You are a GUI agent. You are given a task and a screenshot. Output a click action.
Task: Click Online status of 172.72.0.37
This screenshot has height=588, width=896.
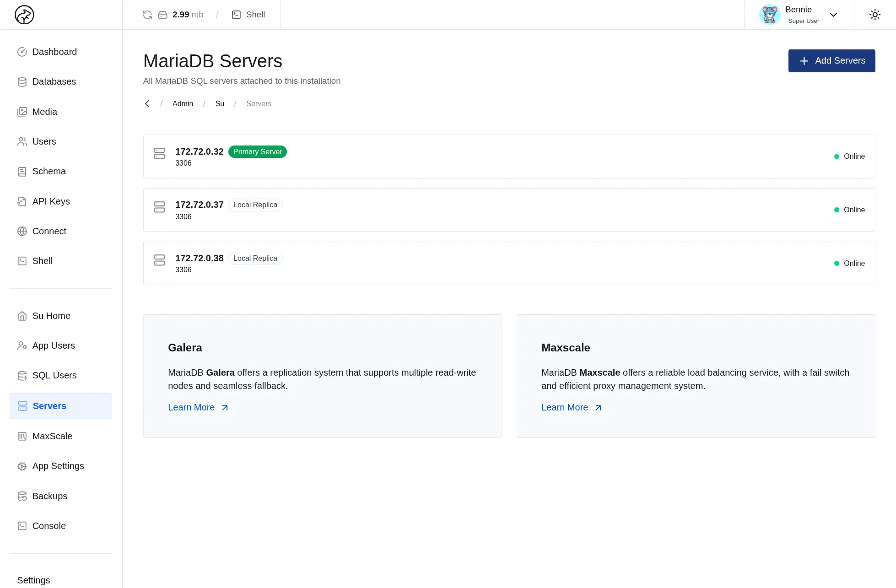point(849,210)
